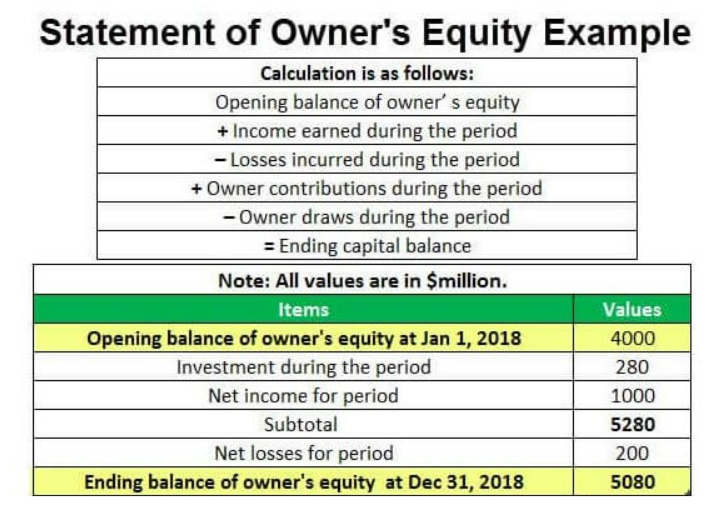Select the yellow 'Opening balance at Jan 1, 2018' cell
The width and height of the screenshot is (710, 516).
pos(303,338)
